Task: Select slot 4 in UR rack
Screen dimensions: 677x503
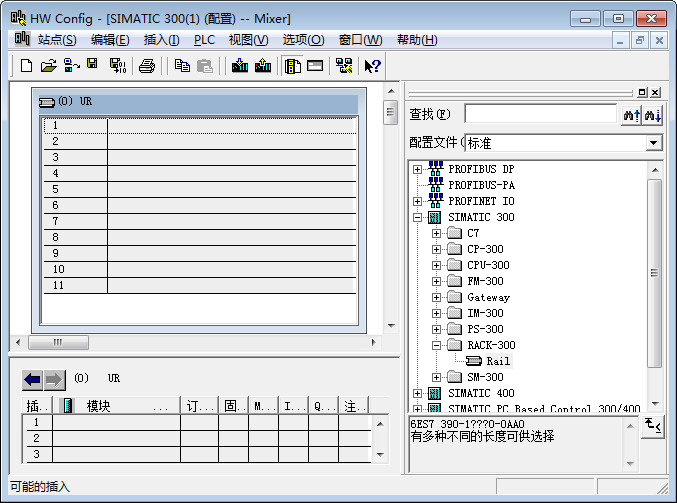Action: 56,173
